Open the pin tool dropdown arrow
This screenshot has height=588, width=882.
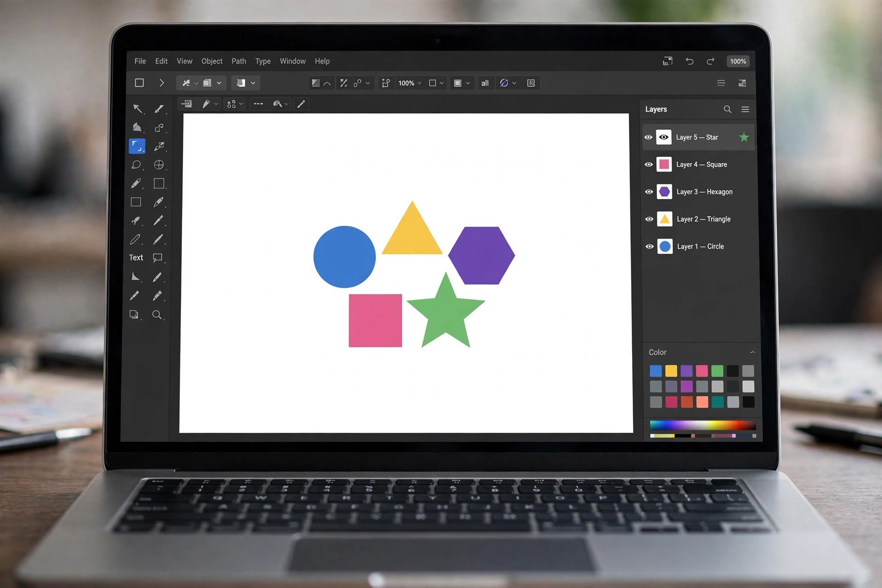pyautogui.click(x=196, y=83)
